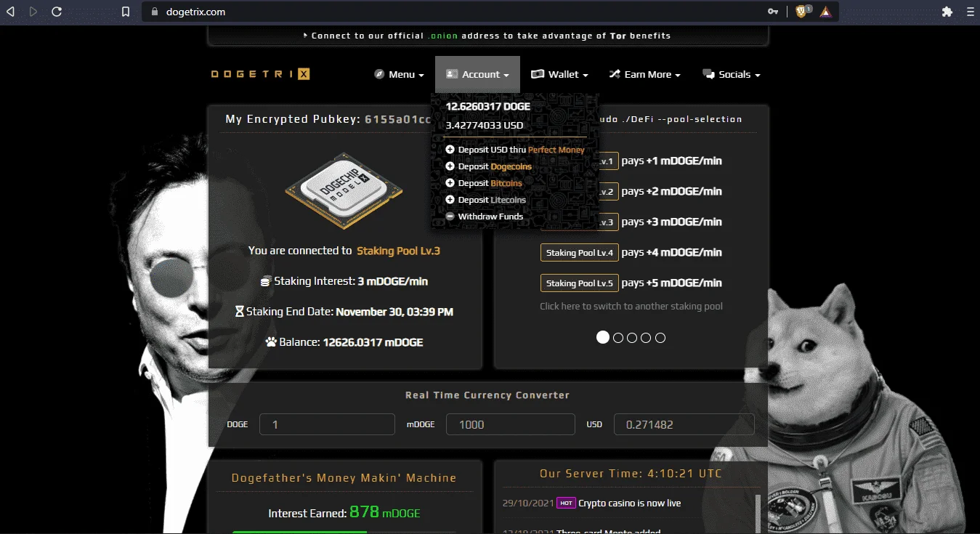Select the fifth carousel dot
This screenshot has width=980, height=534.
660,338
